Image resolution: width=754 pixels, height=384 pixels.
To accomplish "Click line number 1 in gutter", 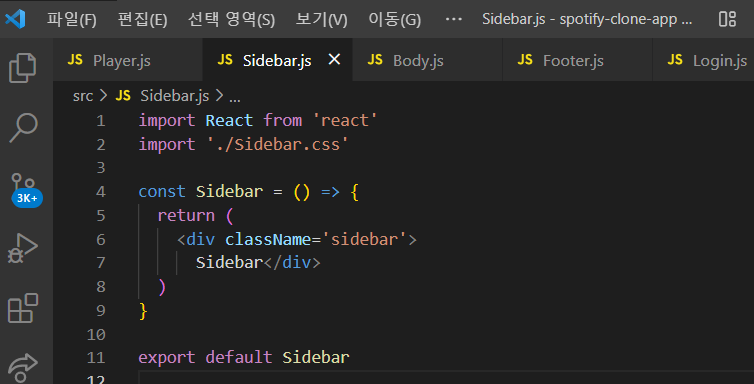I will coord(101,121).
